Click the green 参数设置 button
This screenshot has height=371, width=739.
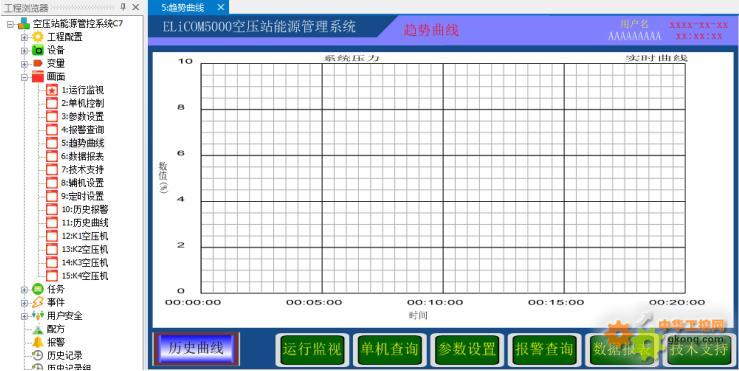467,349
